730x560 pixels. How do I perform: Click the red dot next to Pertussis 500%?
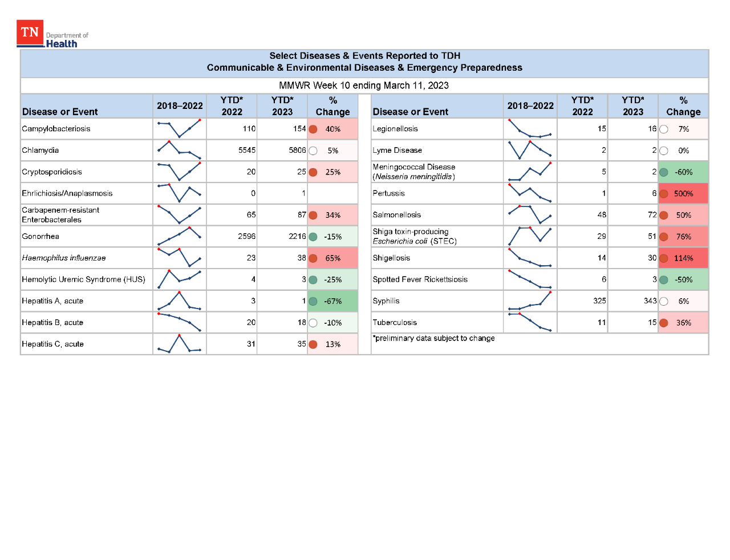(x=664, y=193)
